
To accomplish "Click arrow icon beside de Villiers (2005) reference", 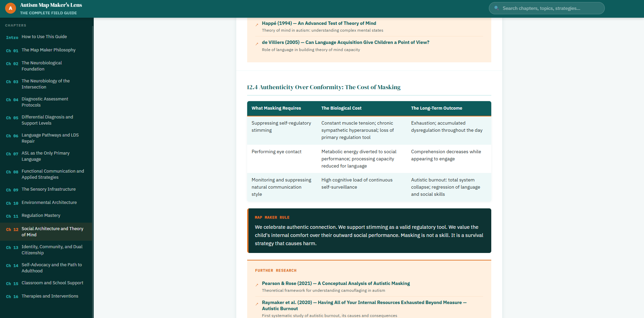I will (257, 44).
